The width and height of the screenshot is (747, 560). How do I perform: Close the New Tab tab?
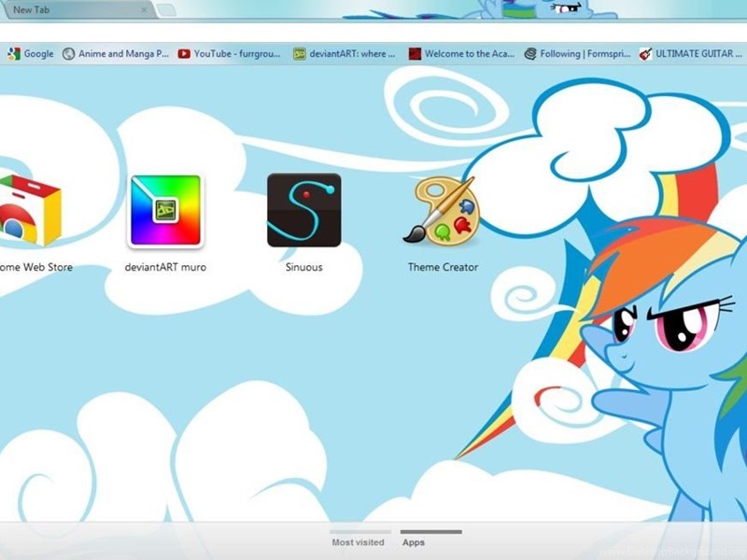[144, 9]
